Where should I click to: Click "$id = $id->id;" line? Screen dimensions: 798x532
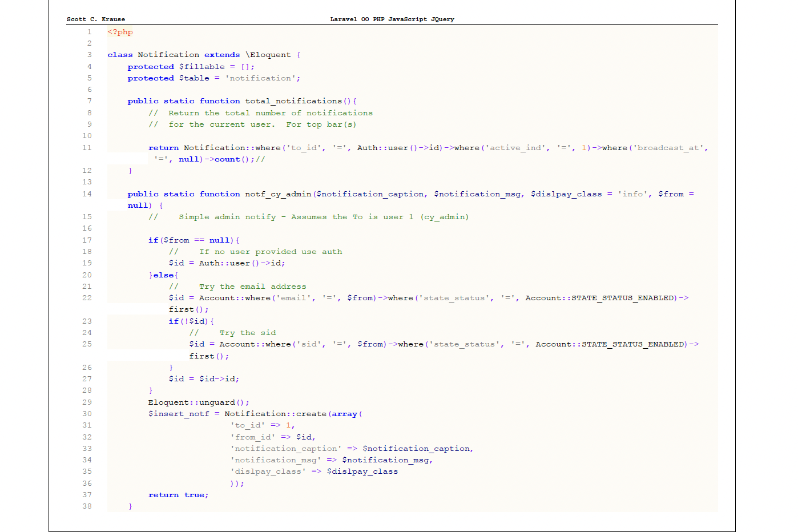pos(204,379)
